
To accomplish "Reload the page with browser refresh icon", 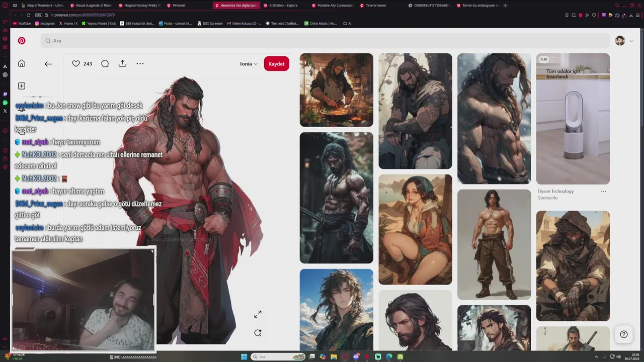I will pyautogui.click(x=28, y=15).
